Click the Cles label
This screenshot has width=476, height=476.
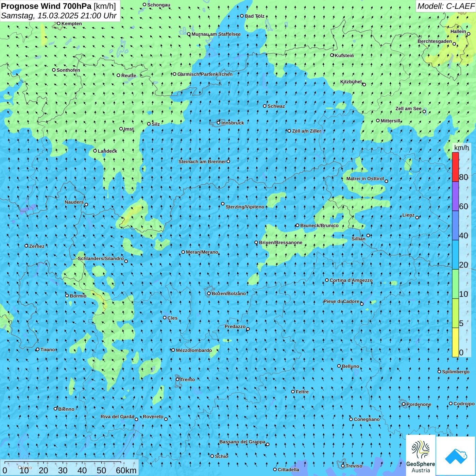[172, 318]
